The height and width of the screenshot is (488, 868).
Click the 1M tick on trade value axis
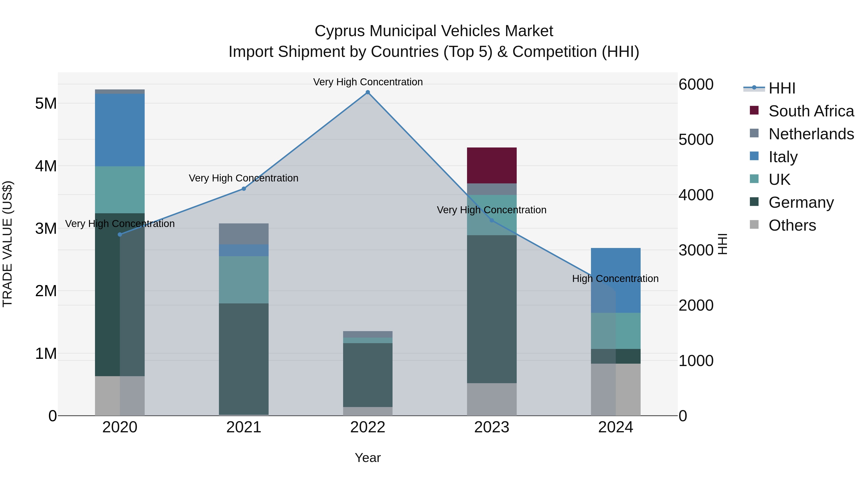tap(46, 354)
